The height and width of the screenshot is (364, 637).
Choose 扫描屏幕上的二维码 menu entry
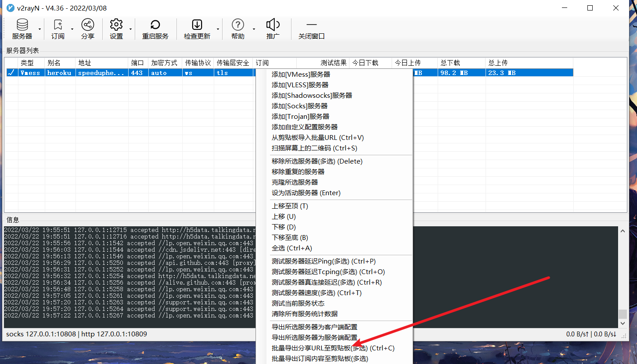[334, 148]
